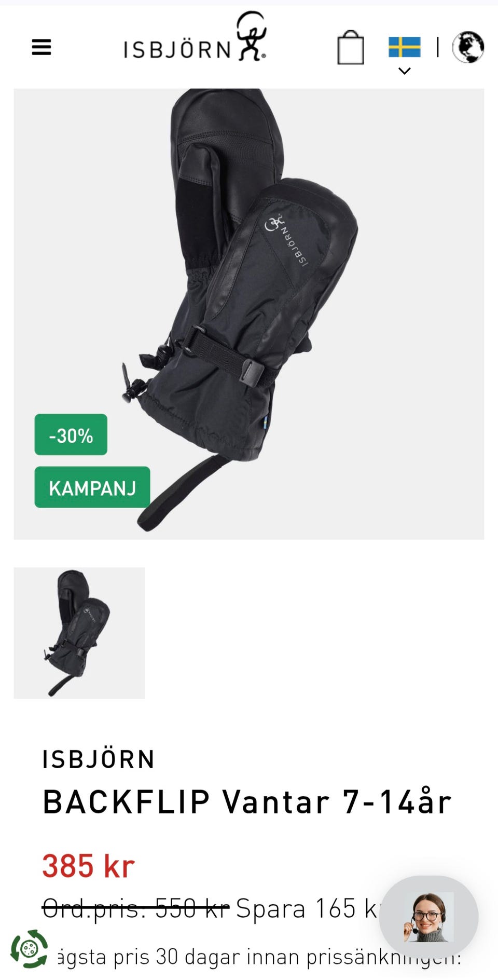Click the ISBJÖRN wordmark in the header
The width and height of the screenshot is (498, 980).
pyautogui.click(x=177, y=50)
